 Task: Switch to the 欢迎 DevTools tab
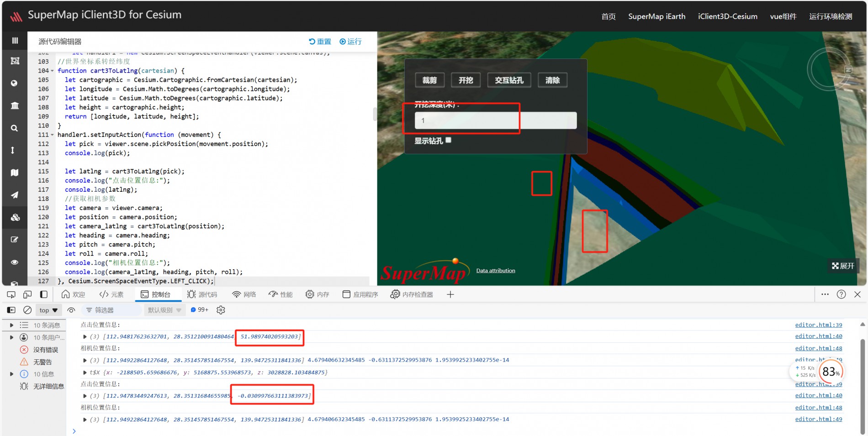[74, 294]
